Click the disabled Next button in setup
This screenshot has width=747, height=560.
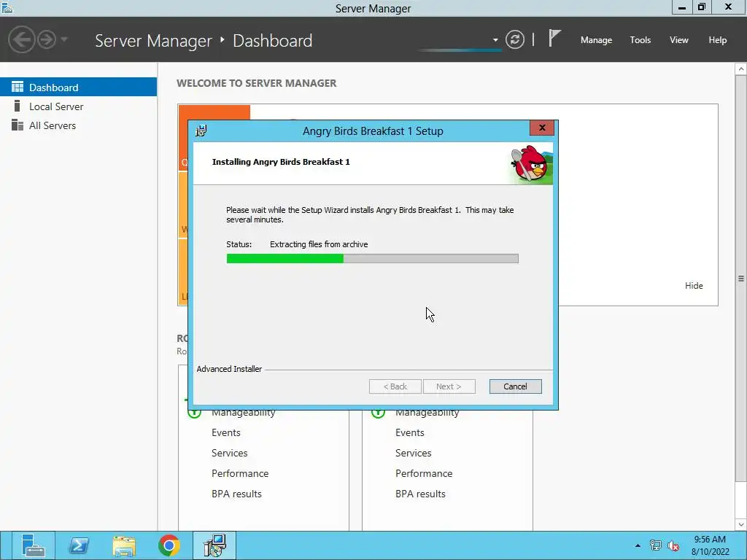[449, 386]
